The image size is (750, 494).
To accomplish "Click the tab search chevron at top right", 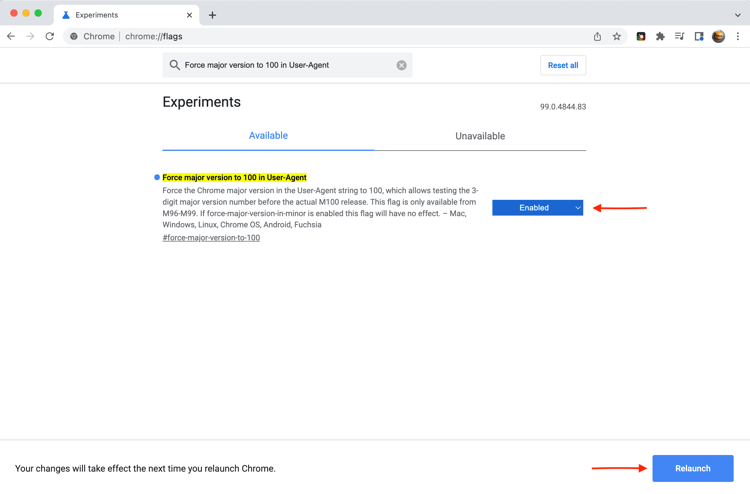I will coord(738,15).
